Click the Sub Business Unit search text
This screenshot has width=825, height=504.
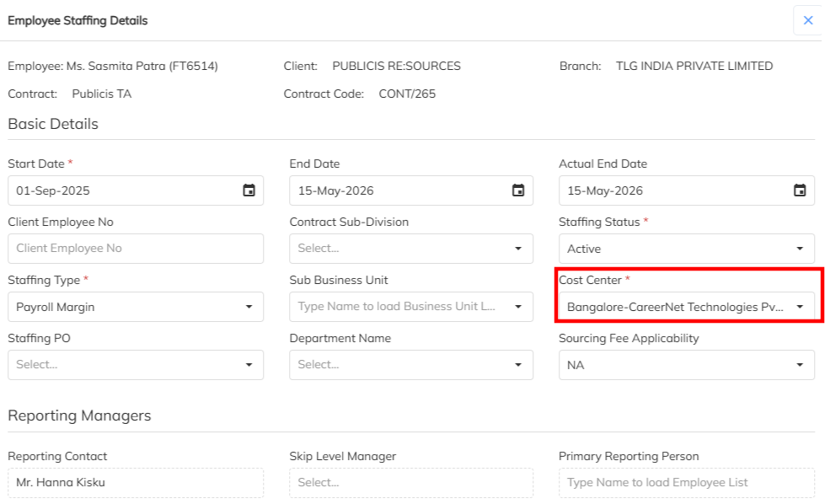pos(398,307)
